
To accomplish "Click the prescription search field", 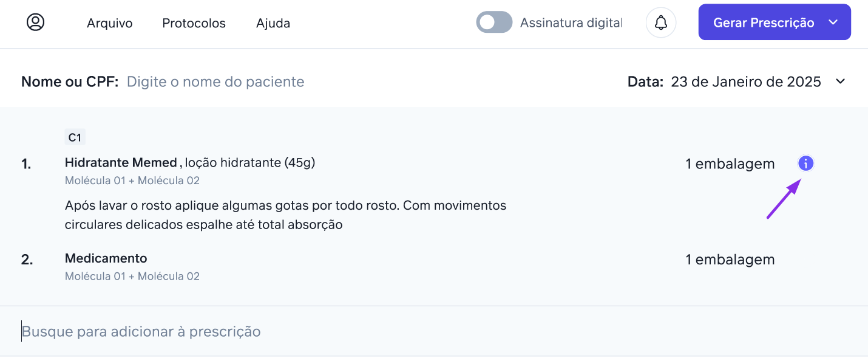I will point(434,331).
